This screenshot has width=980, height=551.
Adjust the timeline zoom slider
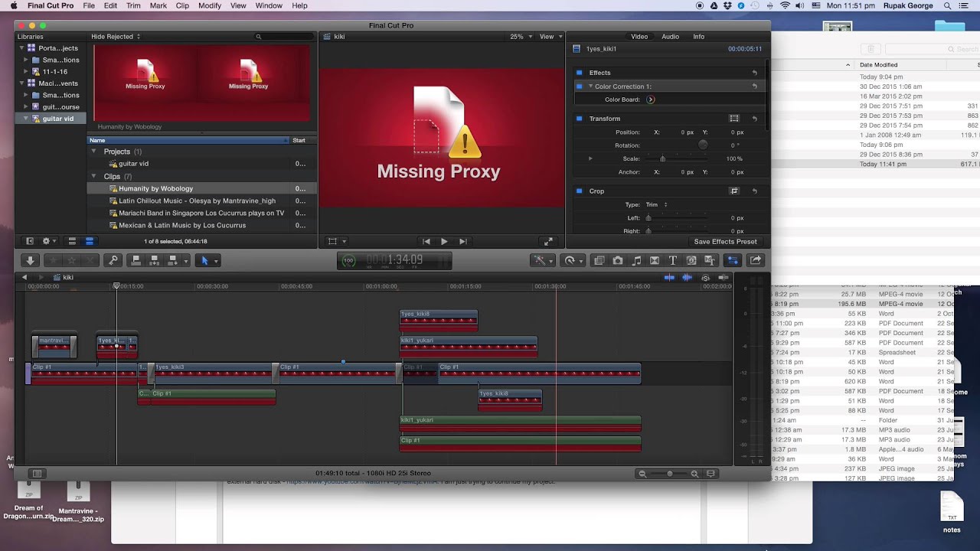point(670,474)
